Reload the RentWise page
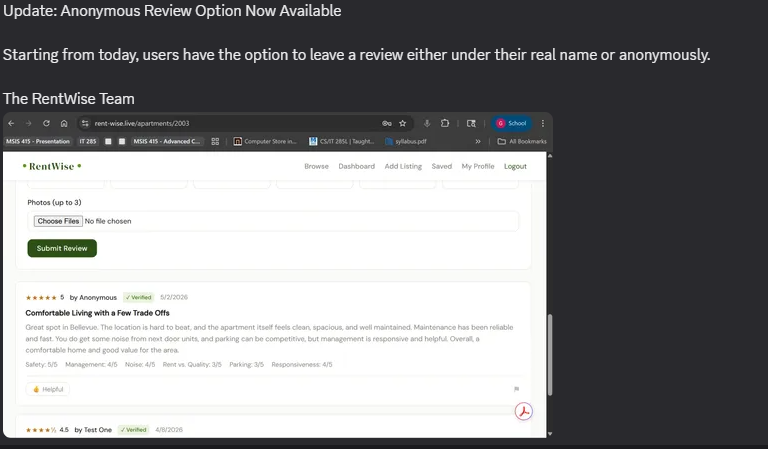 point(46,123)
